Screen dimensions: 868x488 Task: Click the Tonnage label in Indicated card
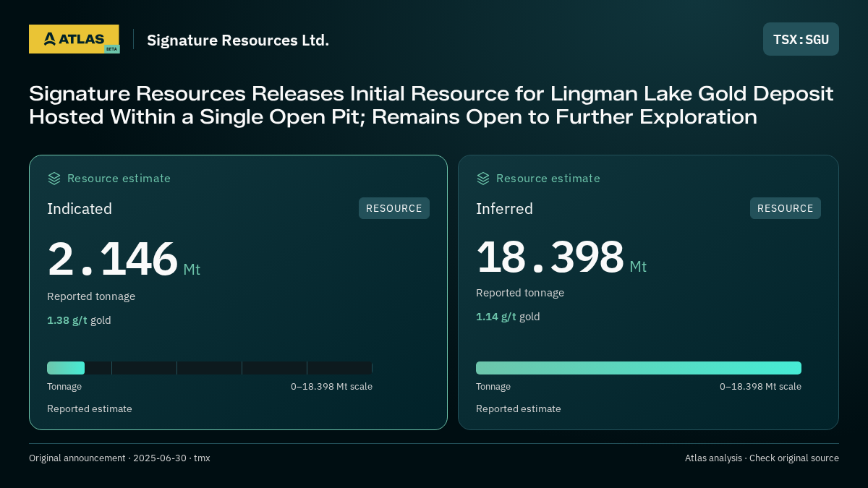point(64,387)
